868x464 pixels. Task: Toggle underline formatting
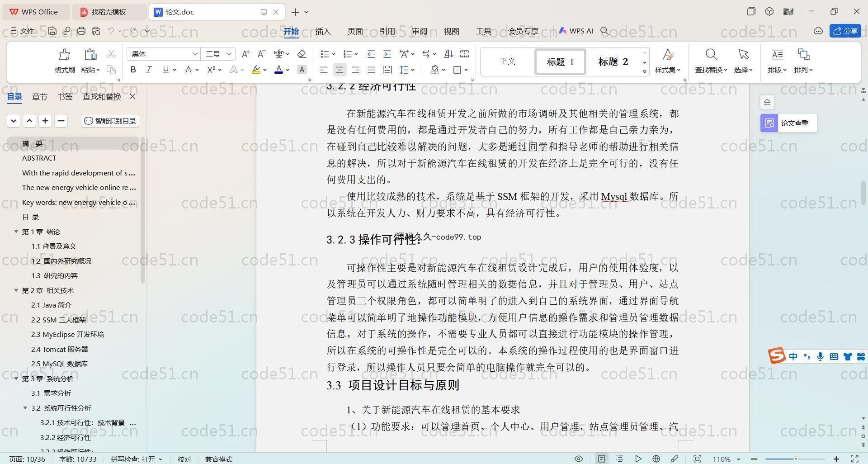pyautogui.click(x=165, y=70)
